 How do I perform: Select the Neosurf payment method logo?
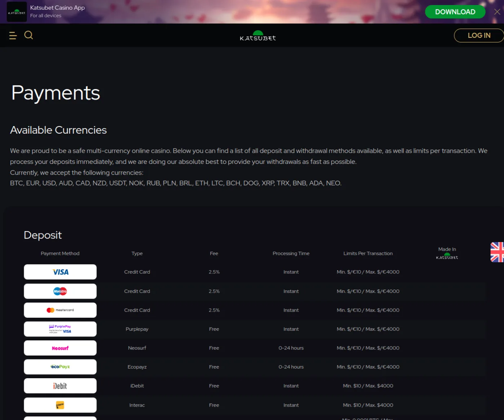60,348
